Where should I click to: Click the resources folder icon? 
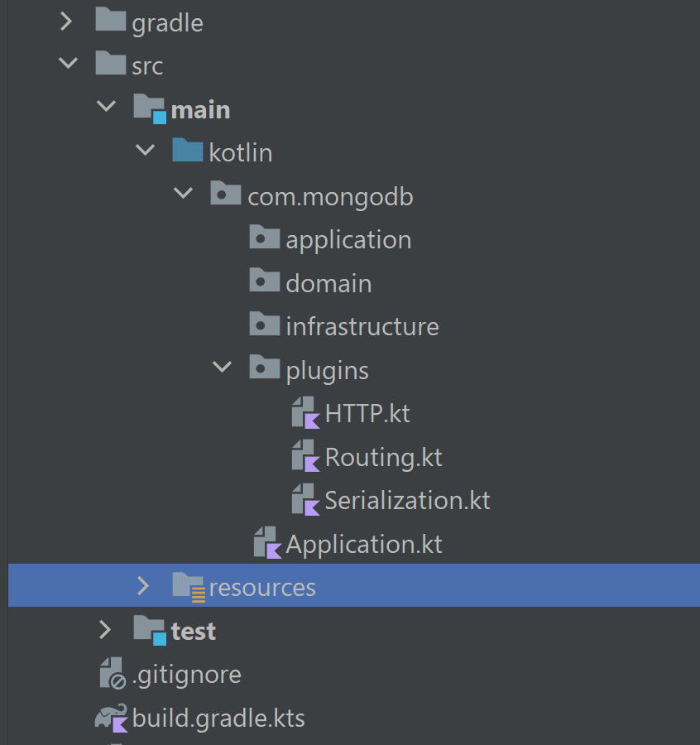[x=187, y=586]
